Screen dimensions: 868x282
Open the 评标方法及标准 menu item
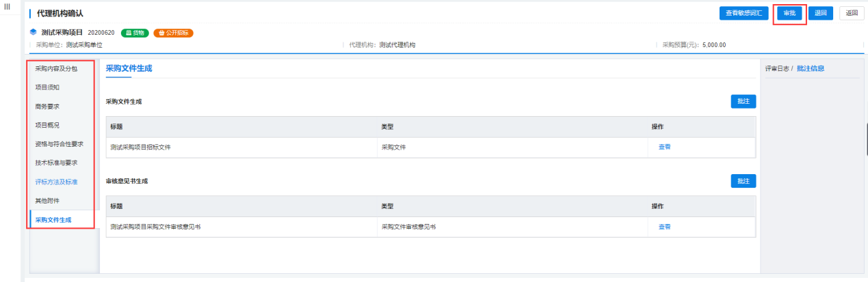click(x=56, y=182)
